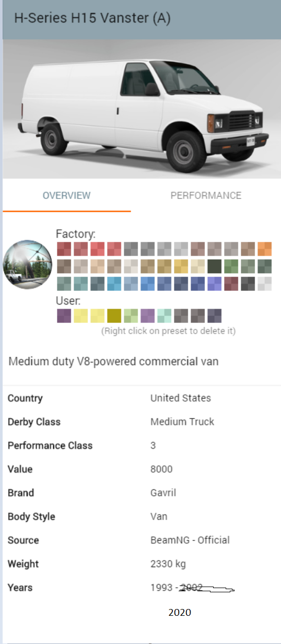
Task: Choose the first red factory color preset
Action: [x=64, y=249]
